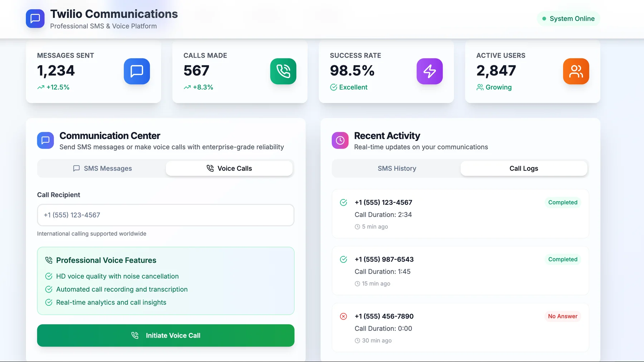Image resolution: width=644 pixels, height=362 pixels.
Task: Click the Call Duration: 2:34 text
Action: click(383, 215)
